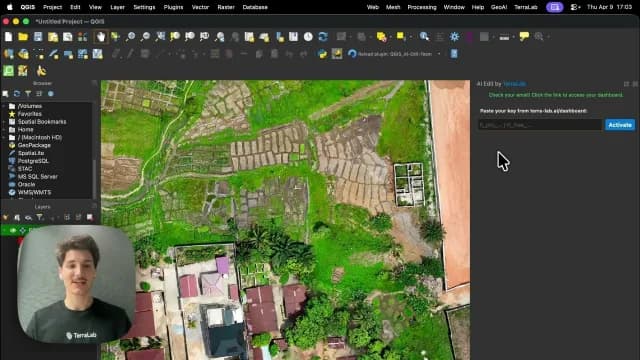The width and height of the screenshot is (640, 360).
Task: Click the Activate button
Action: [620, 125]
